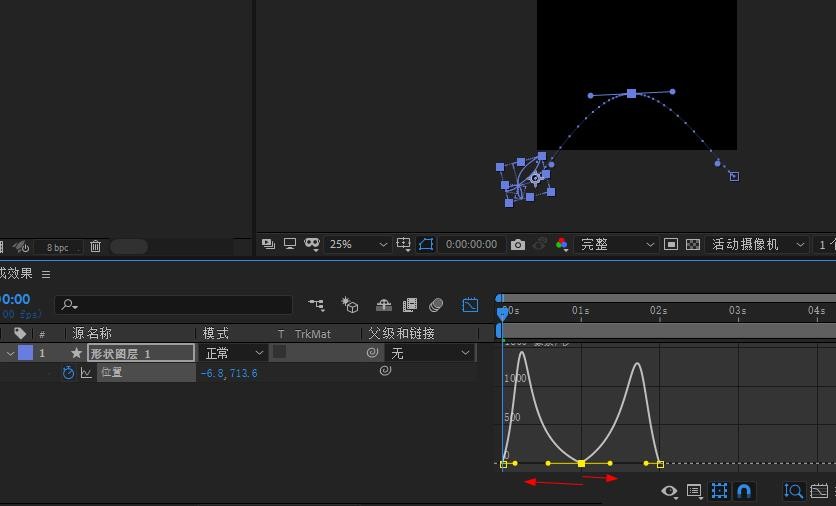Click the show snapshot icon

tap(539, 244)
